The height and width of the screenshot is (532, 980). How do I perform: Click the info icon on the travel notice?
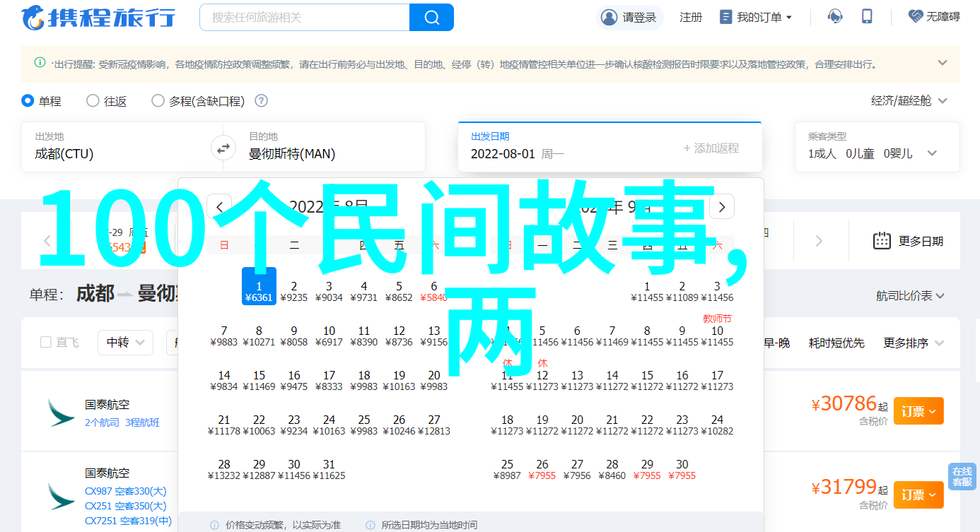click(x=40, y=63)
